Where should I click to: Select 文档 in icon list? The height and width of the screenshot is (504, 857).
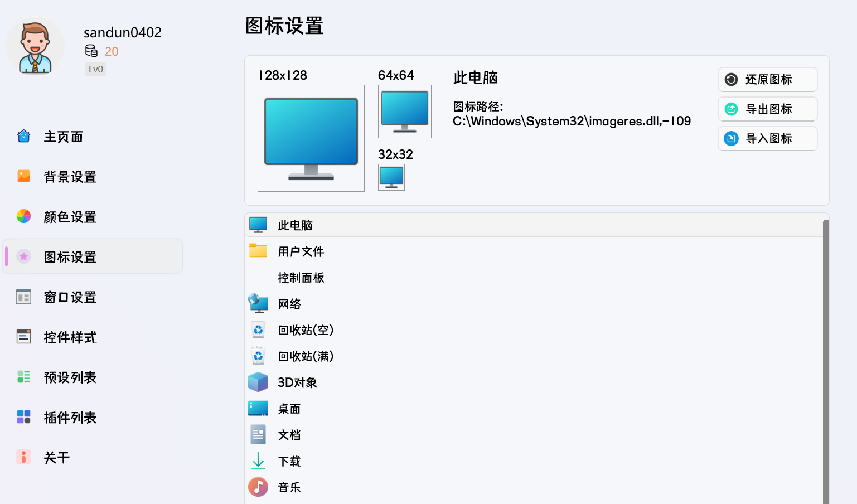[x=534, y=434]
